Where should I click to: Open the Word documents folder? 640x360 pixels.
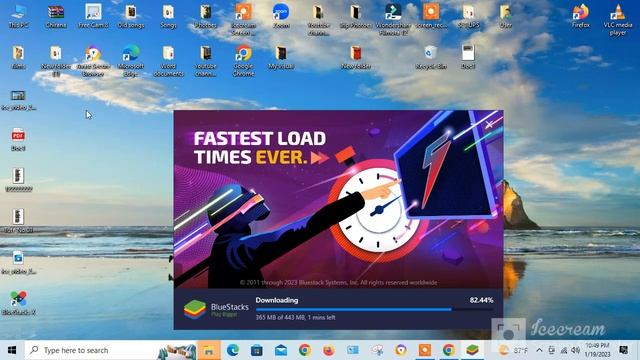tap(168, 61)
